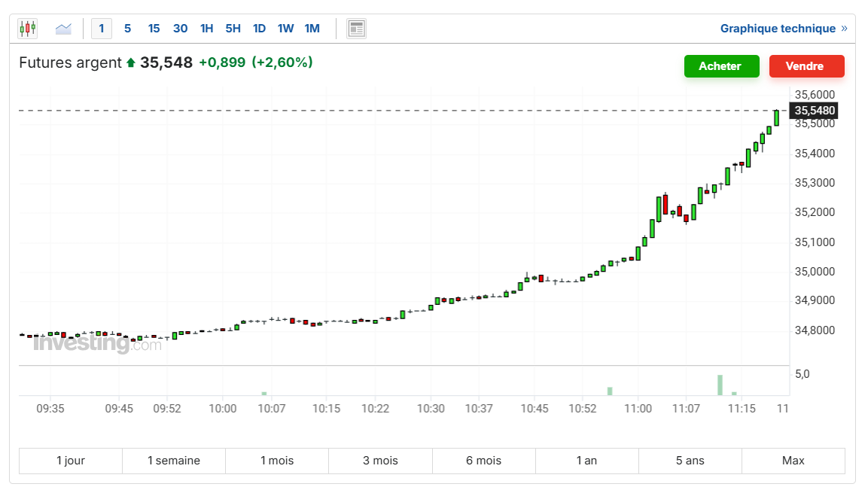Switch to the area chart icon
Image resolution: width=868 pixels, height=490 pixels.
tap(64, 29)
